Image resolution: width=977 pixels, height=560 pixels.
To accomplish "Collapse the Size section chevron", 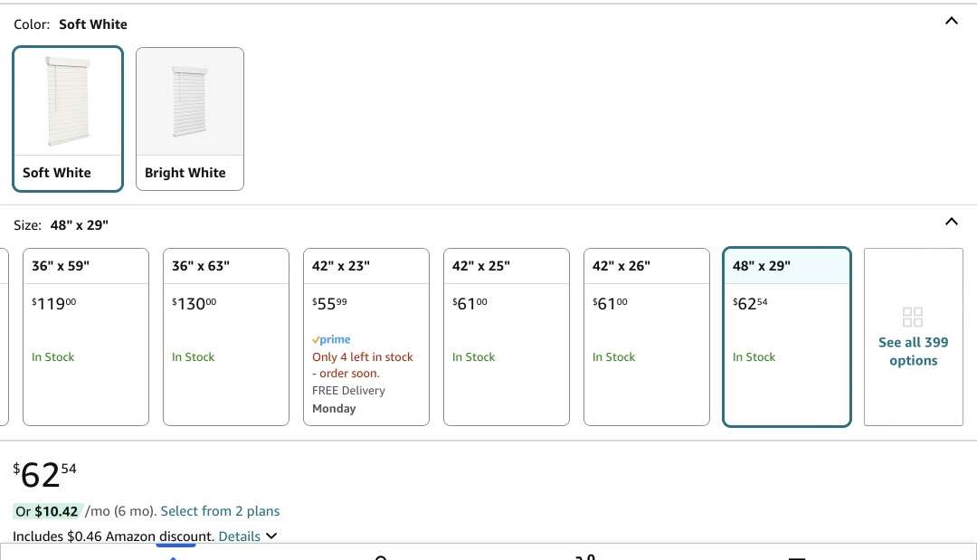I will [951, 222].
